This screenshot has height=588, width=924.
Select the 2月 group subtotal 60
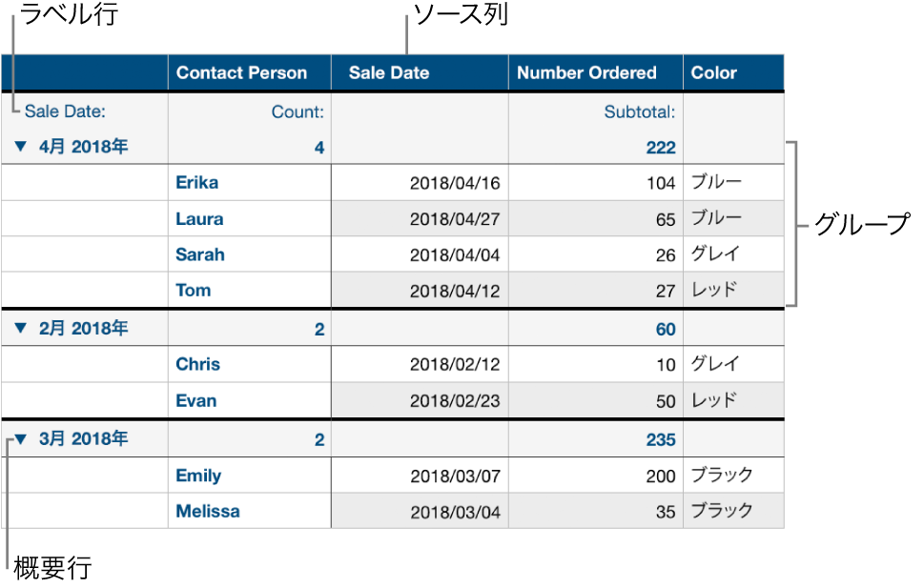point(665,330)
